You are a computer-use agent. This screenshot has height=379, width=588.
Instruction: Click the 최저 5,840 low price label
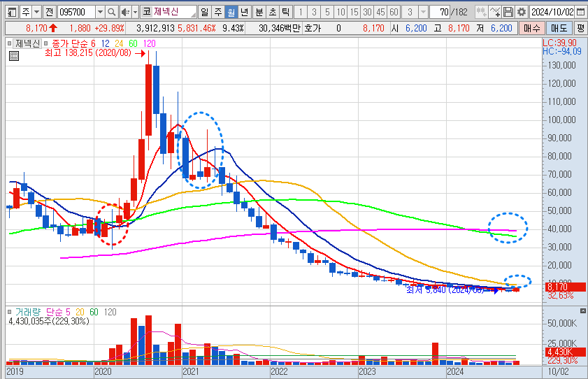(x=445, y=289)
